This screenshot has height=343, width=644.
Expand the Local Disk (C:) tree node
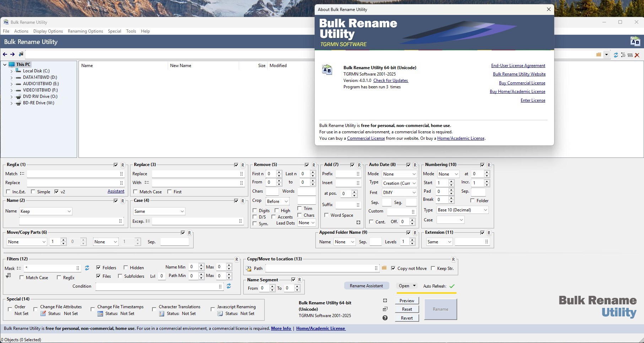click(x=11, y=71)
